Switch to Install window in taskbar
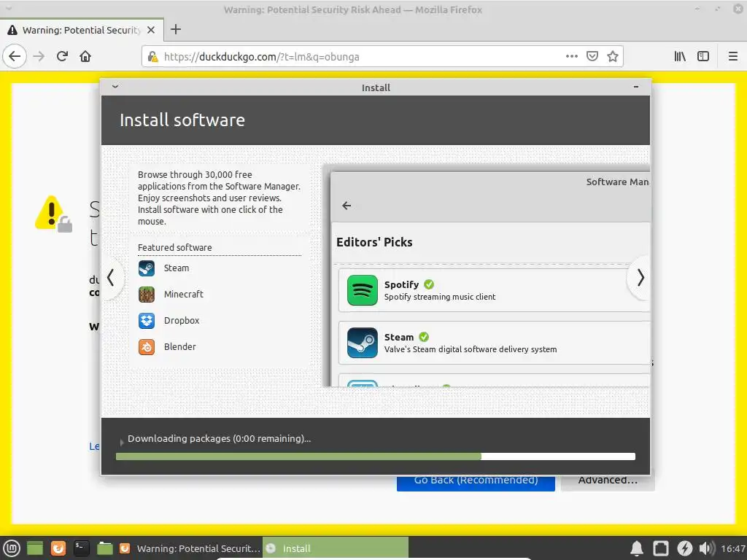Screen dimensions: 747x560 [336, 548]
